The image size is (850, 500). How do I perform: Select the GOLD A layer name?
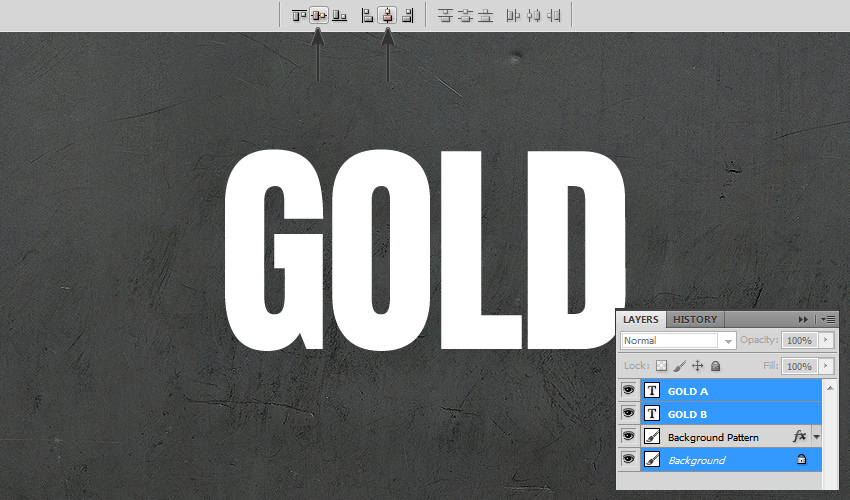(688, 392)
